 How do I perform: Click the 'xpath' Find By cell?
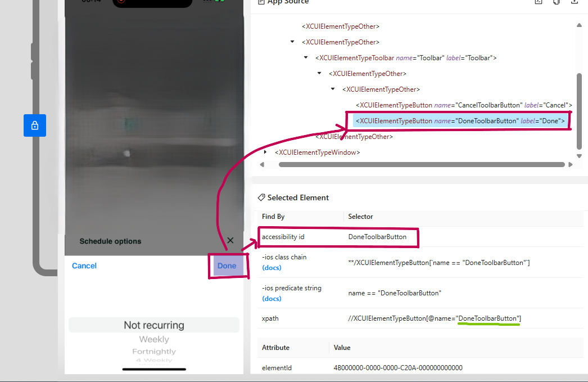pyautogui.click(x=270, y=318)
